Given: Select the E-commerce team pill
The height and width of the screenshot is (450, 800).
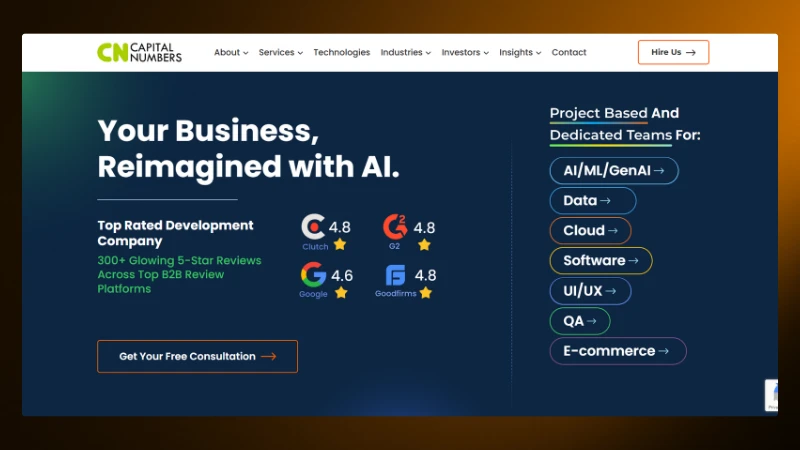Looking at the screenshot, I should click(x=618, y=351).
